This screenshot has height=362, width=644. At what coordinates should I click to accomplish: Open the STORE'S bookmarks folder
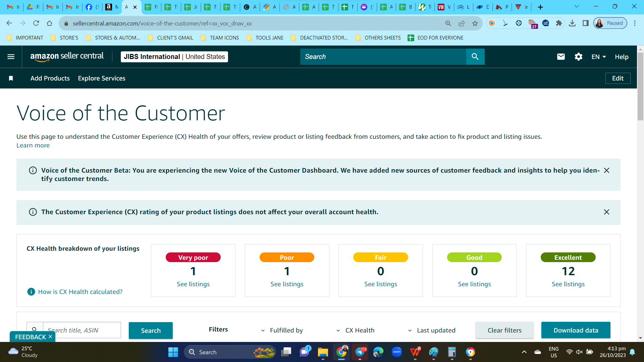[64, 38]
